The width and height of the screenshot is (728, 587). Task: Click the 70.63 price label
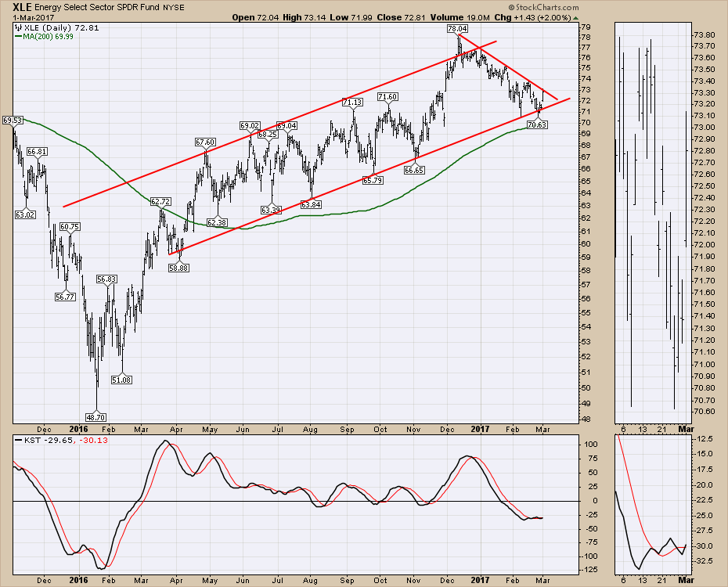point(537,124)
